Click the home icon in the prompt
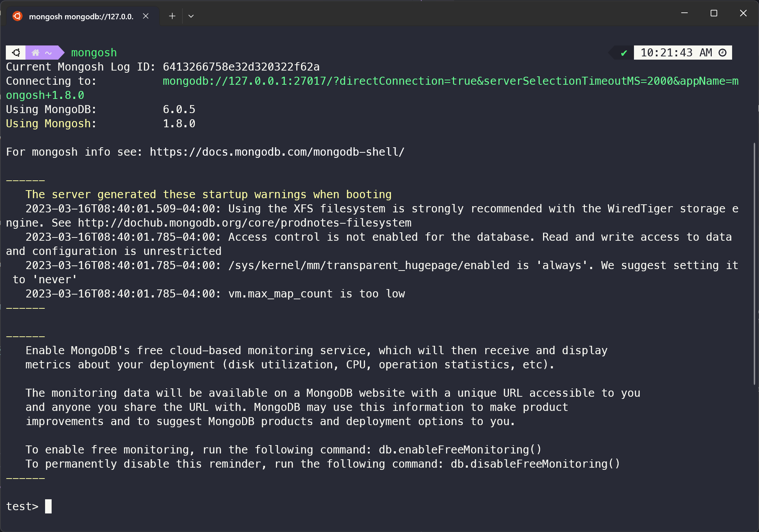The image size is (759, 532). click(x=36, y=53)
